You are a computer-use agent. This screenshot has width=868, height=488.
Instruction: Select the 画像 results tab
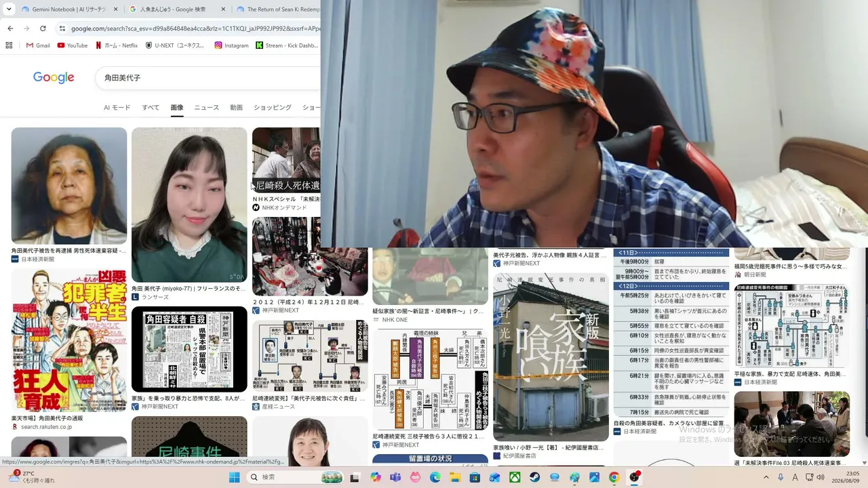177,108
